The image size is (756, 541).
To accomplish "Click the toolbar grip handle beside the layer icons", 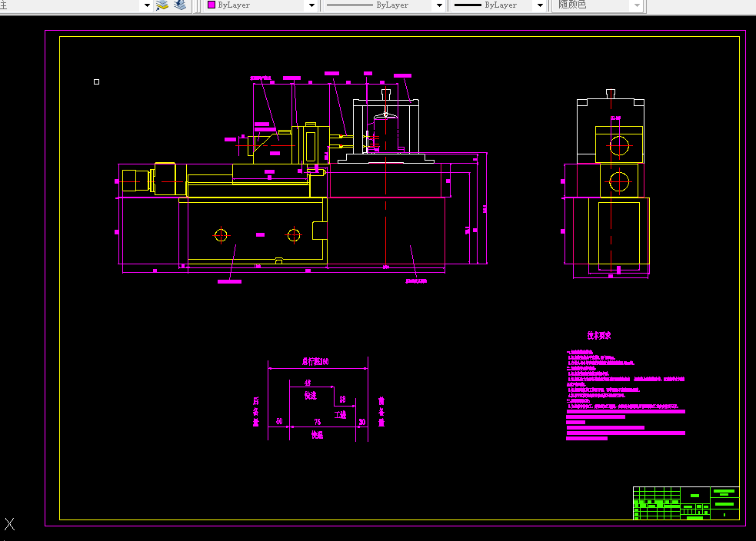I will [196, 5].
